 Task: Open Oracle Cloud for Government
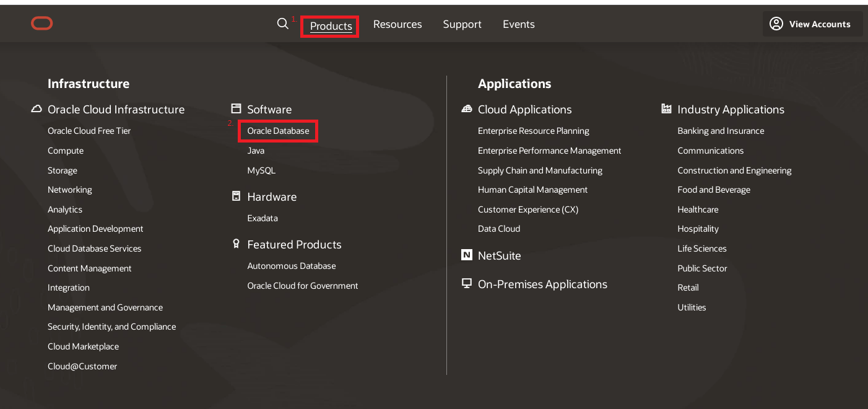coord(303,286)
